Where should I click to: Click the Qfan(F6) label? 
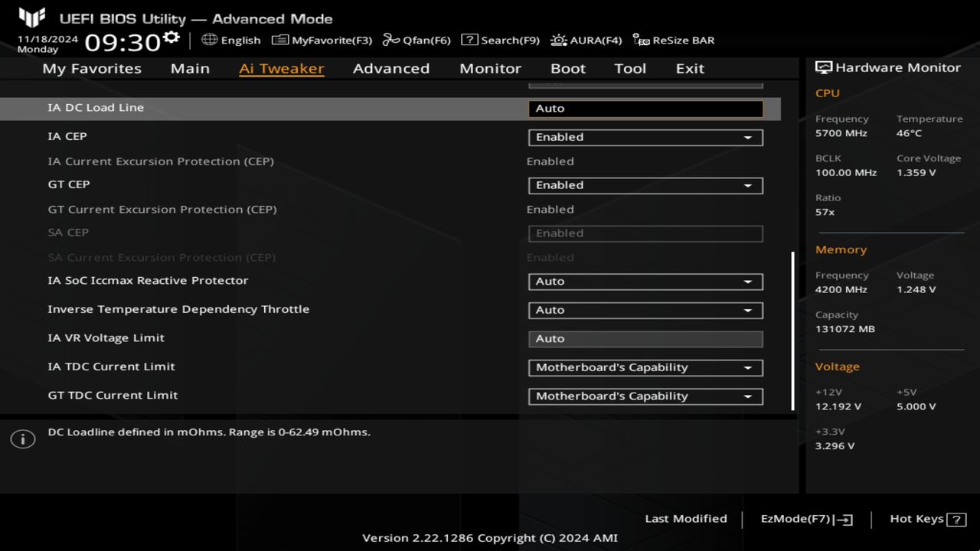(426, 40)
